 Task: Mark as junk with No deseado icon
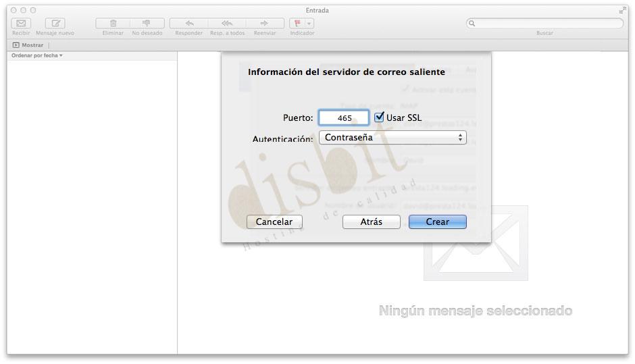point(147,23)
